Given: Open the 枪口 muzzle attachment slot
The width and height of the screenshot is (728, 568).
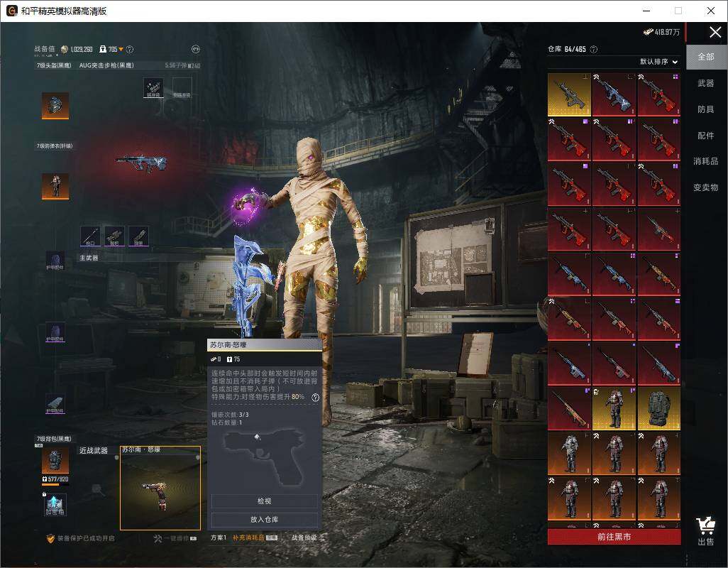Looking at the screenshot, I should click(x=90, y=236).
